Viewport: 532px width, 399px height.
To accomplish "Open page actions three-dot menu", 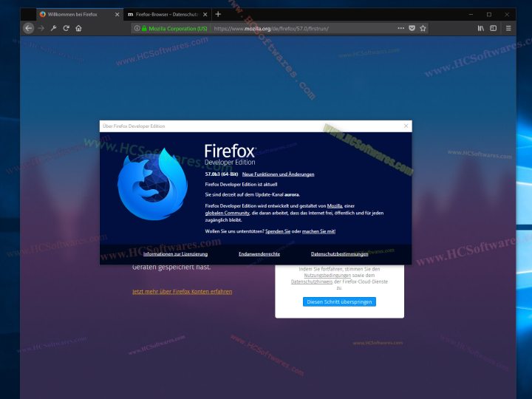I will click(x=400, y=28).
